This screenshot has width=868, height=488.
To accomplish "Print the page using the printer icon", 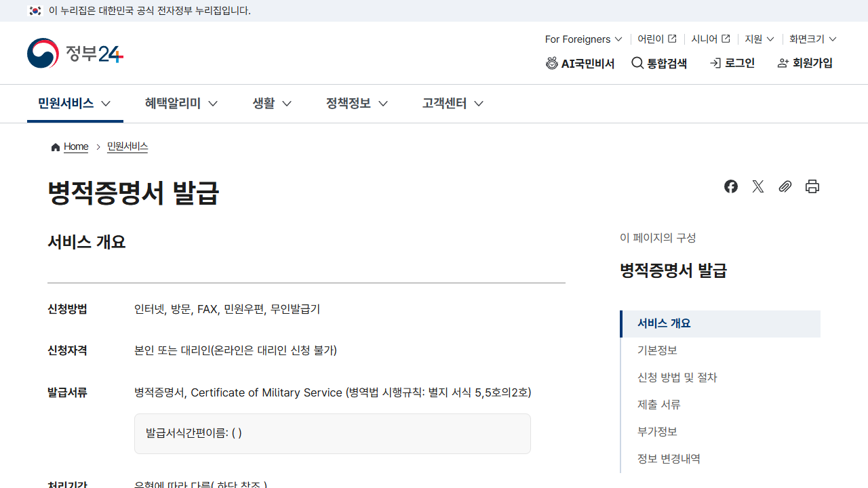I will 812,186.
